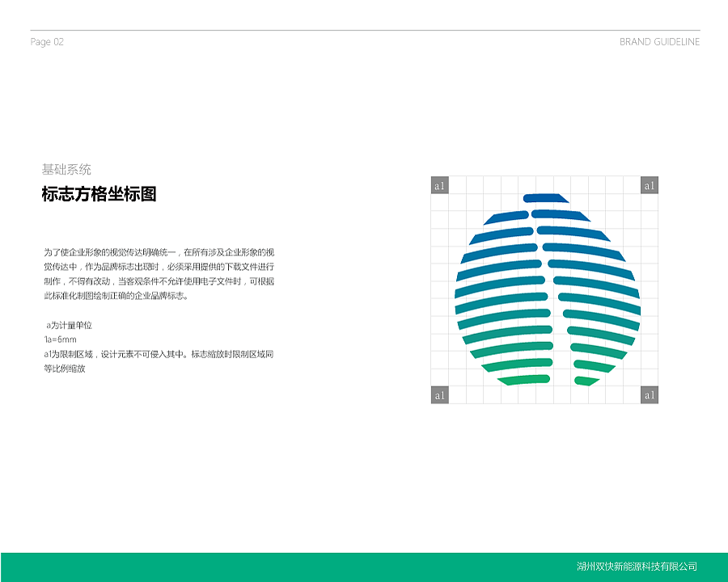The height and width of the screenshot is (582, 728).
Task: Click the "Page 02" page number text
Action: [47, 42]
